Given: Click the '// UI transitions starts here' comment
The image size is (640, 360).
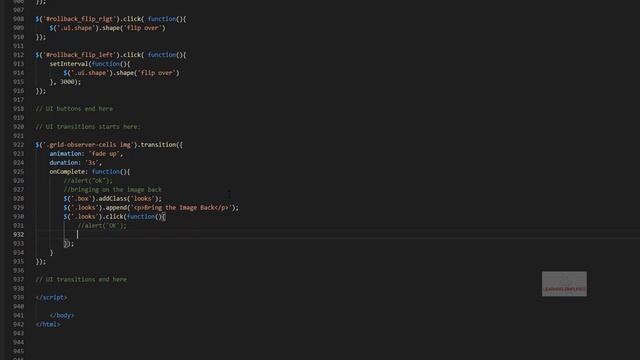Looking at the screenshot, I should [88, 127].
